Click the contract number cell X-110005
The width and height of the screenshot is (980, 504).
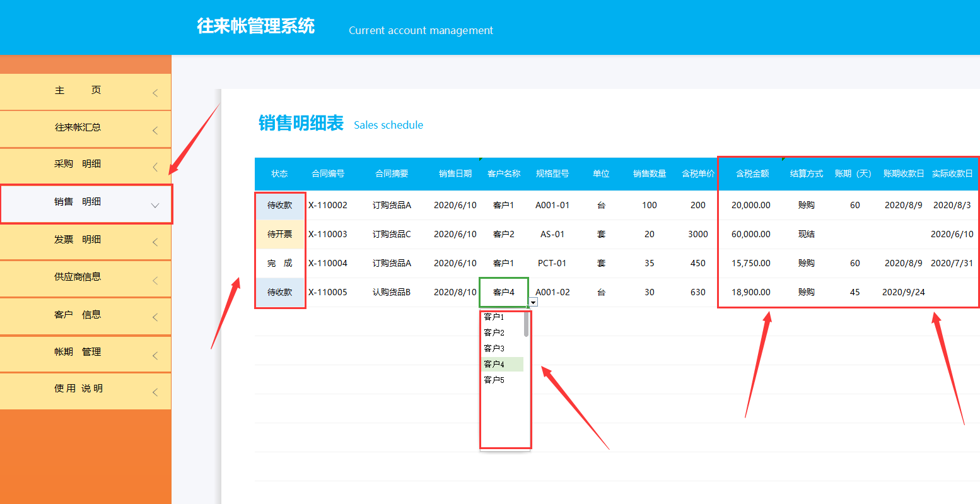point(329,292)
